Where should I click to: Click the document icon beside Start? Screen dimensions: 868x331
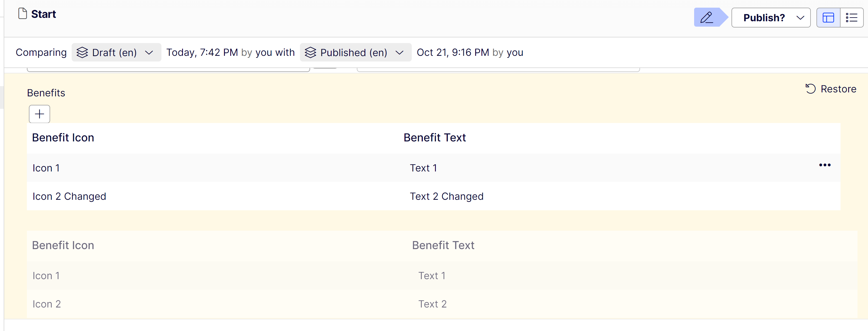point(23,14)
